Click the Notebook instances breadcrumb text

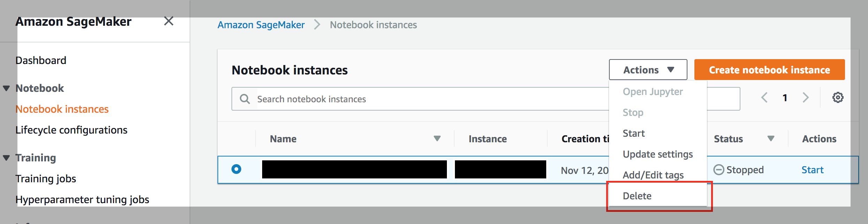pyautogui.click(x=373, y=25)
